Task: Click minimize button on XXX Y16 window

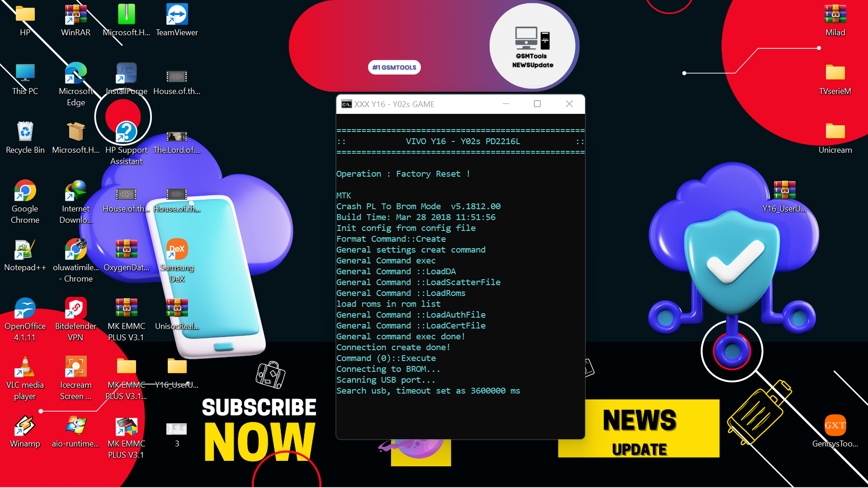Action: point(506,104)
